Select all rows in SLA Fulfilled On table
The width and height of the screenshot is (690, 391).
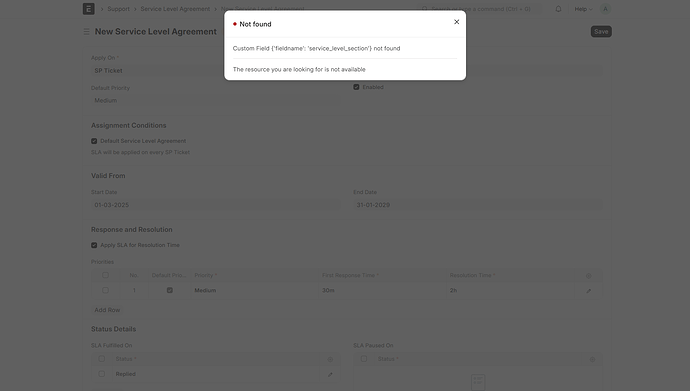(102, 359)
